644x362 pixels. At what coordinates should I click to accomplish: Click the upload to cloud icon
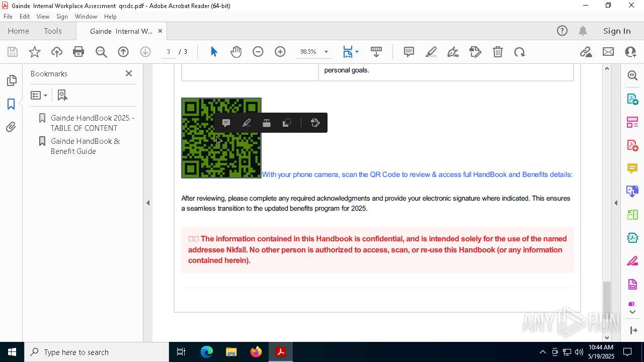pos(57,52)
